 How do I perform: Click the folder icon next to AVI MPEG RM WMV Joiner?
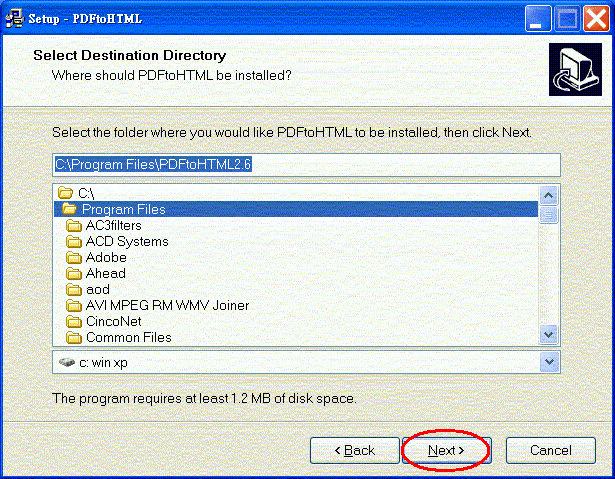[x=74, y=306]
